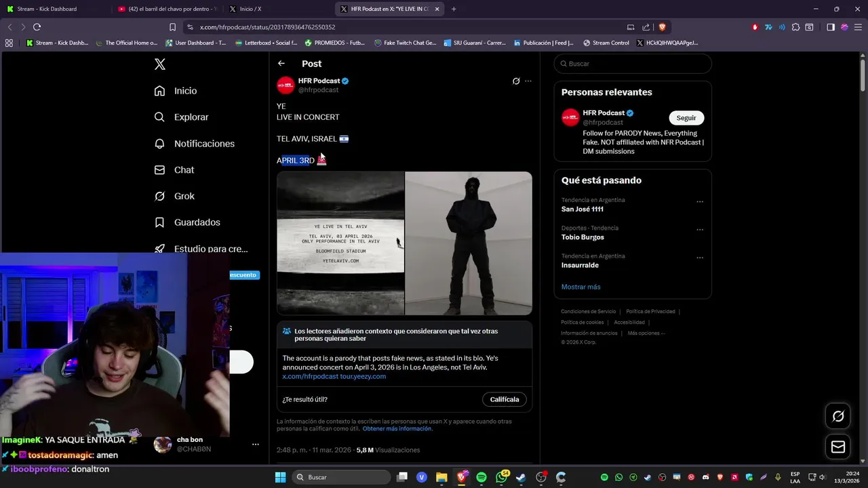Open more options for Insaurralde trend

(700, 258)
